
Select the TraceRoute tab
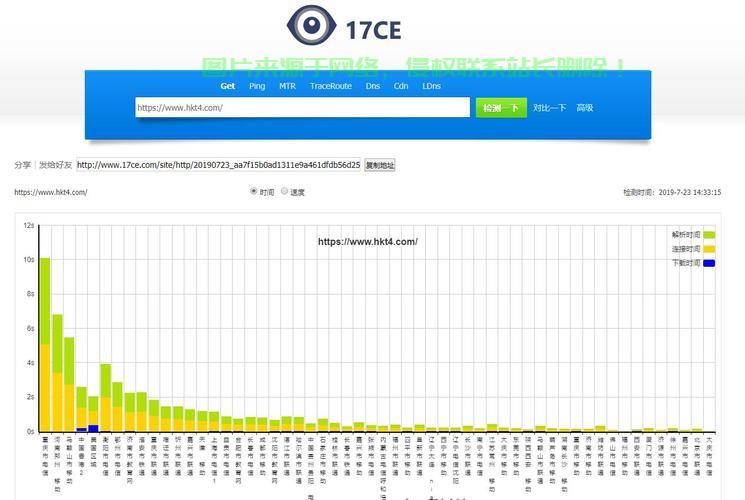tap(331, 86)
